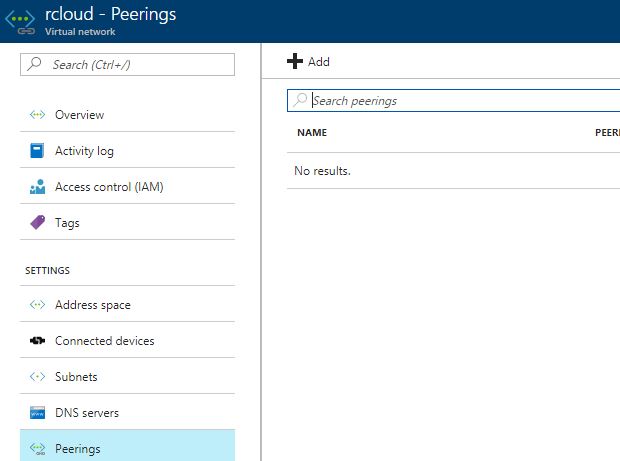Open Address space settings

pyautogui.click(x=127, y=304)
